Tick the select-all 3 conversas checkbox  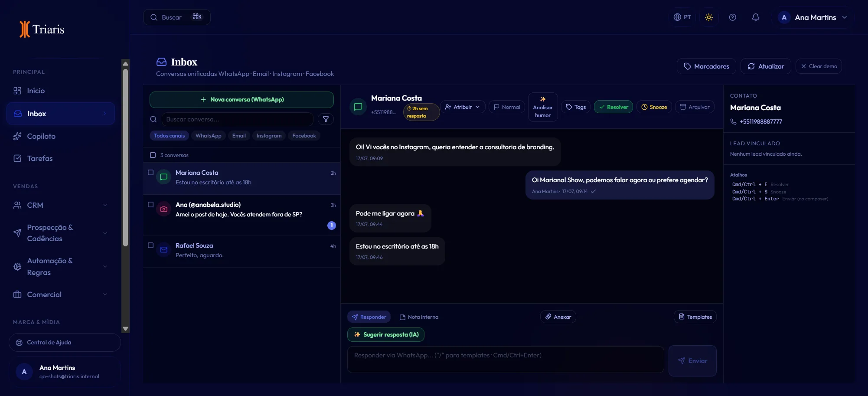153,155
